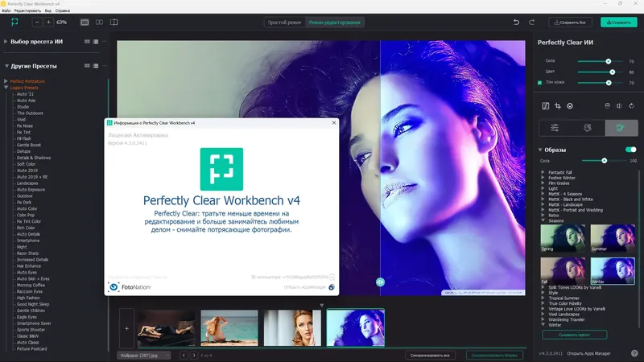Open the Редактировать menu
This screenshot has width=644, height=362.
tap(27, 10)
